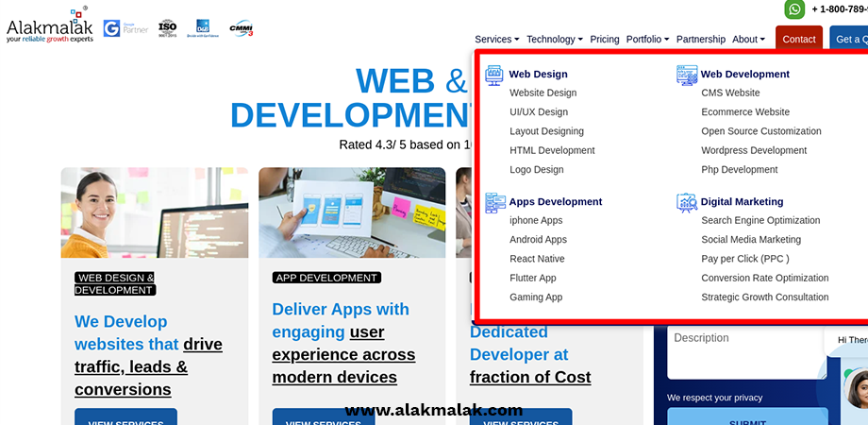The height and width of the screenshot is (425, 868).
Task: Select Wordpress Development option
Action: point(754,150)
